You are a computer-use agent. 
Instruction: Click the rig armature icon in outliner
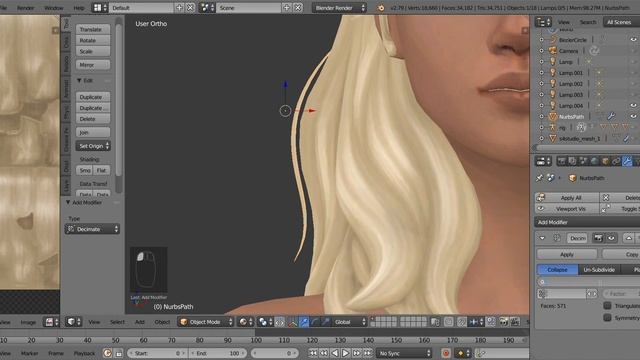pyautogui.click(x=553, y=127)
